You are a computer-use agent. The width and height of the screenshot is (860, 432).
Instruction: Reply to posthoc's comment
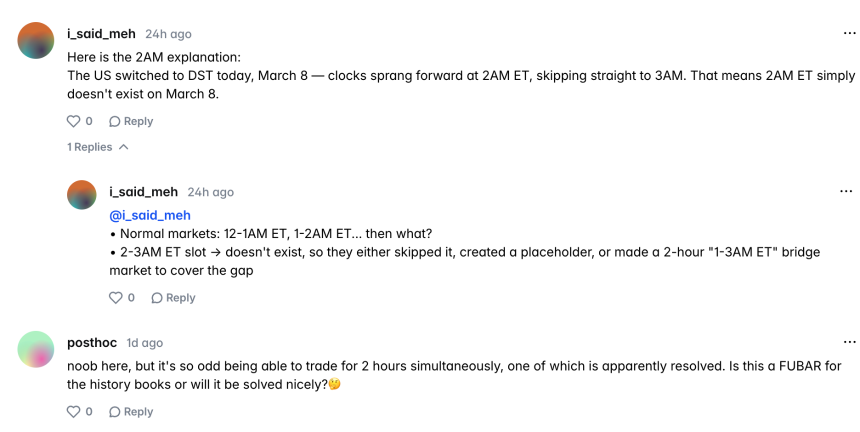click(x=131, y=411)
